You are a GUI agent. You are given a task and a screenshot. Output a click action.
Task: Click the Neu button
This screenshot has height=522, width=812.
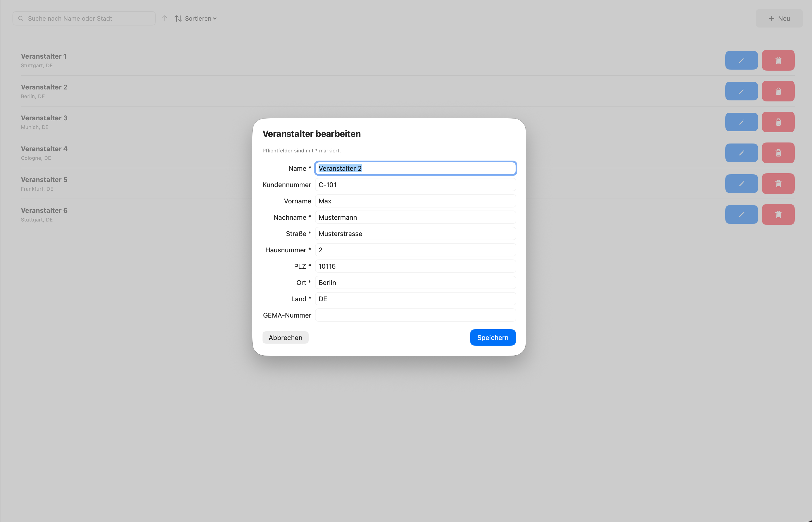coord(779,18)
